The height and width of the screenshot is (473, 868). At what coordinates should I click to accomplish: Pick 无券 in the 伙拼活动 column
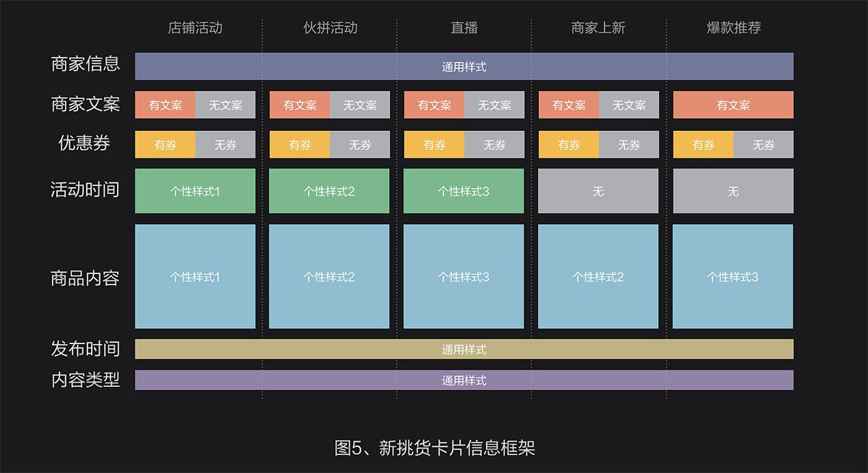pyautogui.click(x=360, y=145)
